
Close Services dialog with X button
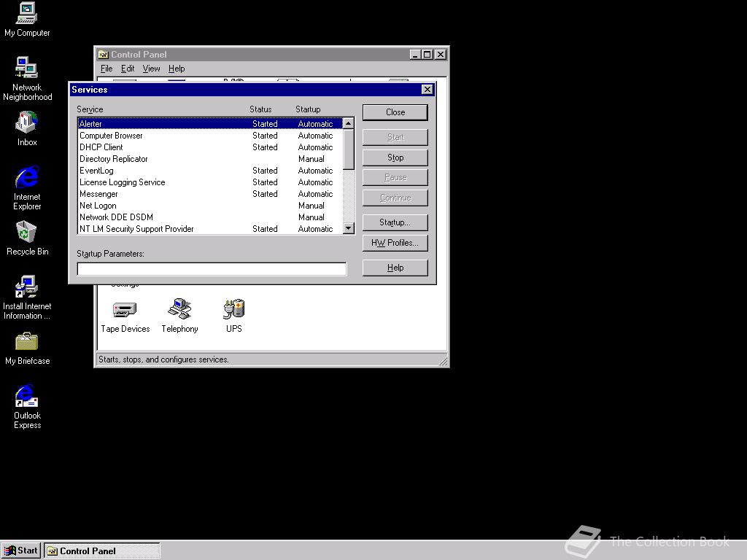tap(427, 90)
